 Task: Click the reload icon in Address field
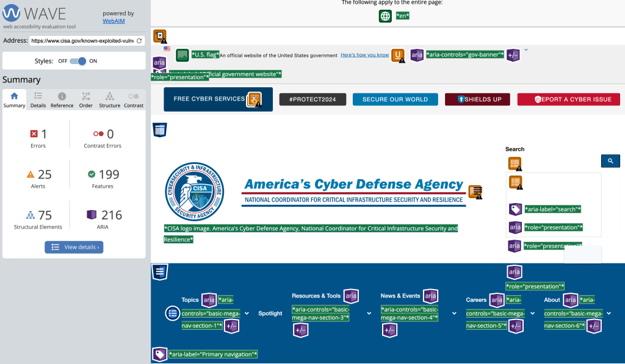point(139,41)
